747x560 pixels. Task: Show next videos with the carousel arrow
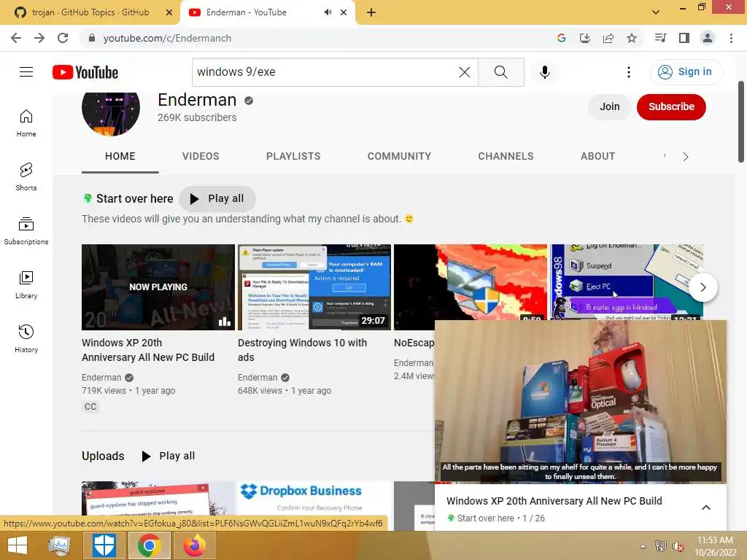pos(703,287)
